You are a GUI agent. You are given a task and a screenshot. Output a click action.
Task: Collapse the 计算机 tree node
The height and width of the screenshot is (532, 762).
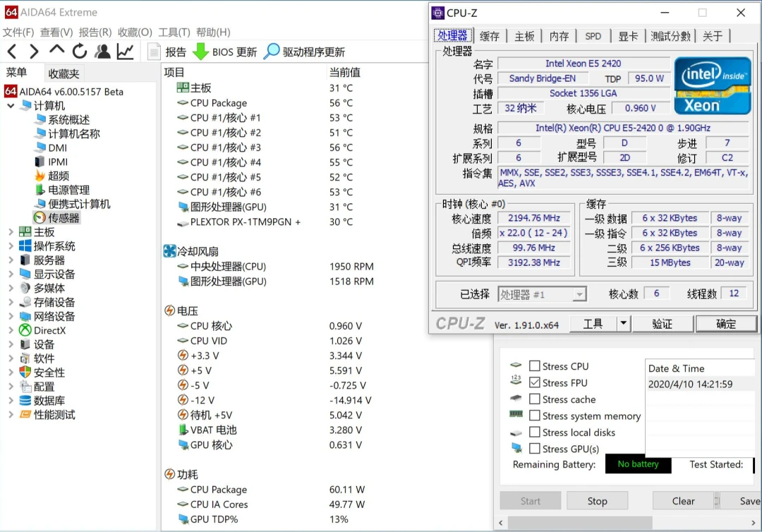point(11,105)
